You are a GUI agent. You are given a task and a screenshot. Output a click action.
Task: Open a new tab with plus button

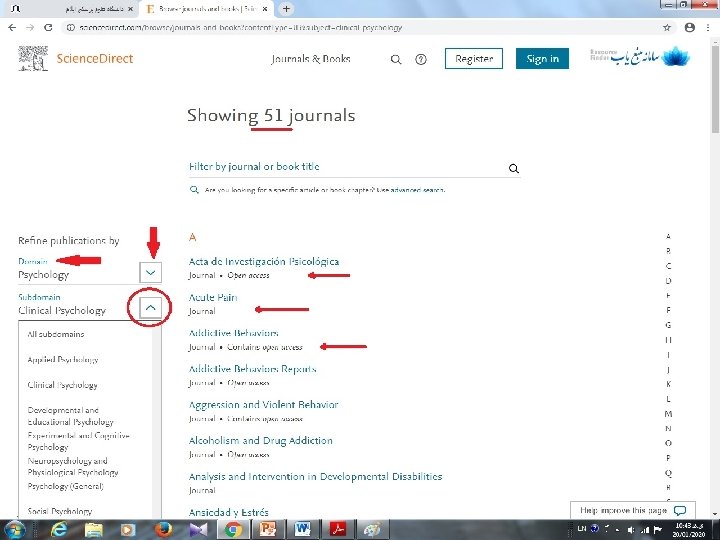(x=286, y=9)
